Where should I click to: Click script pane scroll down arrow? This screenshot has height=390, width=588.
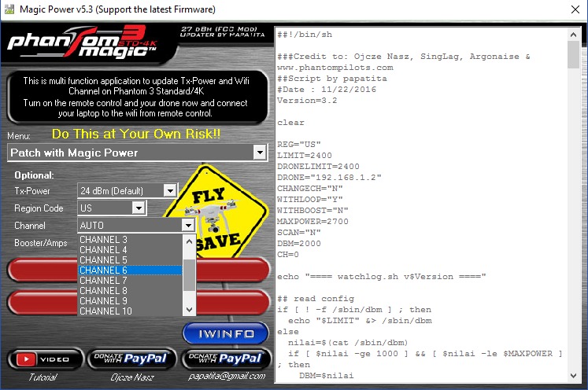(x=573, y=375)
